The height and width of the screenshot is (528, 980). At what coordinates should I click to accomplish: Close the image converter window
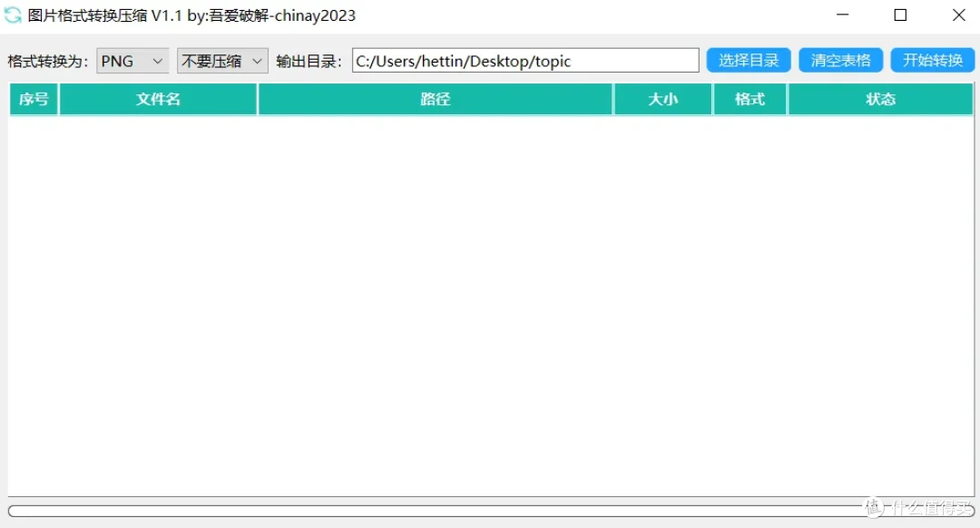(959, 15)
